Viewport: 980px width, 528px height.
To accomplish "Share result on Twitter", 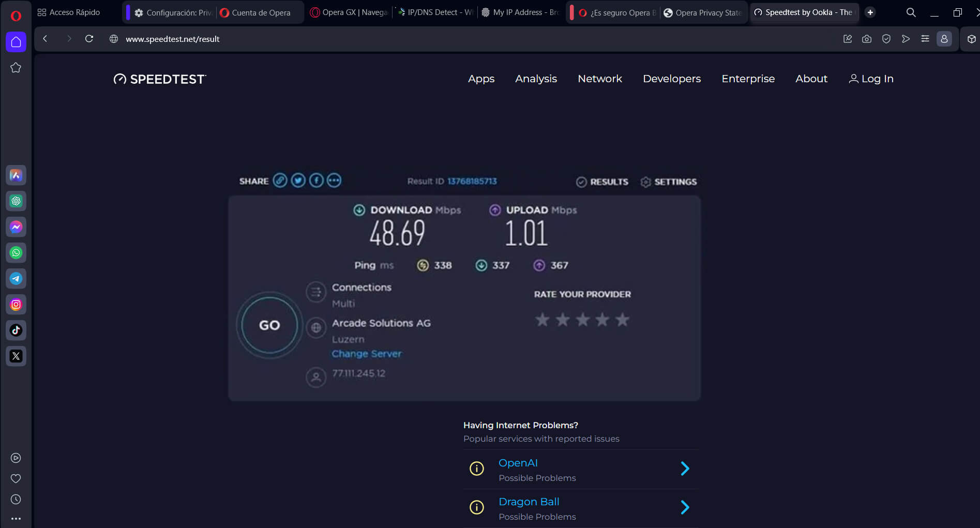I will coord(298,180).
